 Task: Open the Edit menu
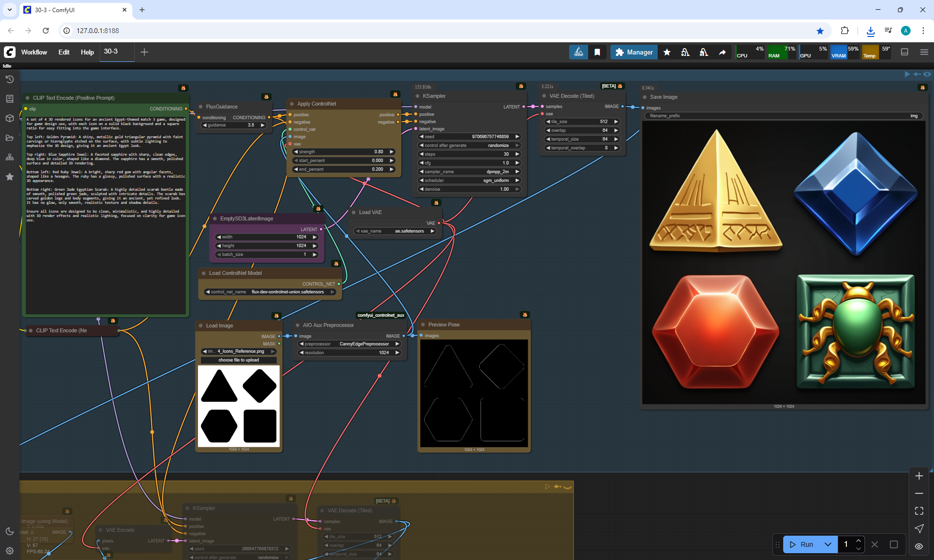pyautogui.click(x=64, y=52)
